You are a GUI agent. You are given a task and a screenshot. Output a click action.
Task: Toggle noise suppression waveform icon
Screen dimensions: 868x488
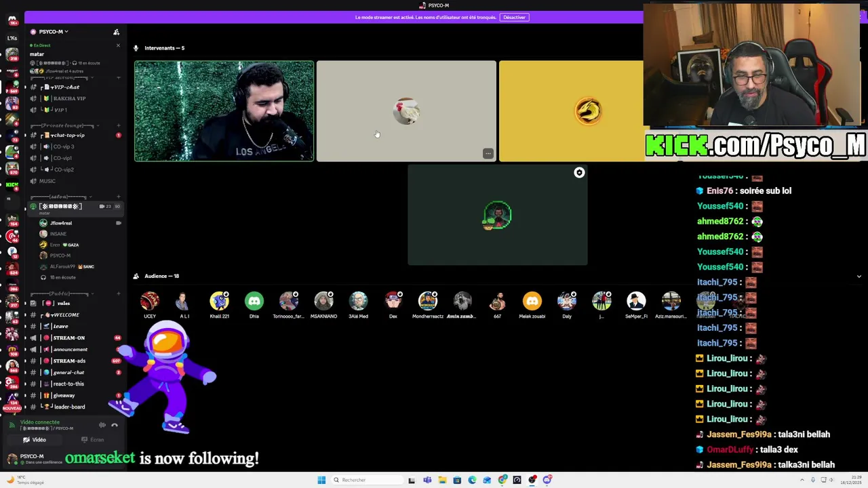[x=102, y=425]
